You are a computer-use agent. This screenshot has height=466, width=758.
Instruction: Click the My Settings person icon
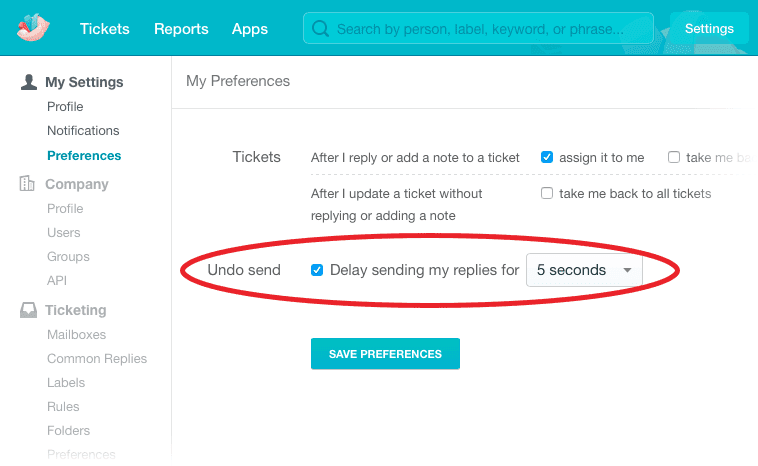(x=29, y=82)
